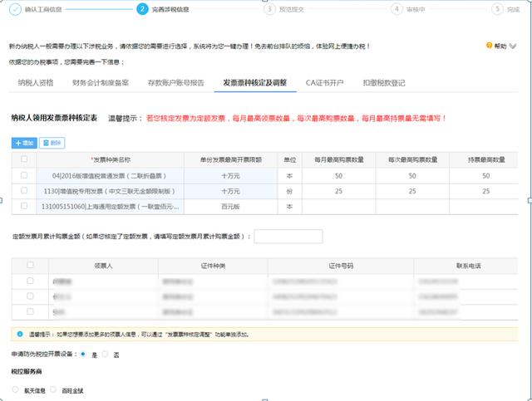
Task: Check the second 领票人 row checkbox
Action: coord(30,296)
